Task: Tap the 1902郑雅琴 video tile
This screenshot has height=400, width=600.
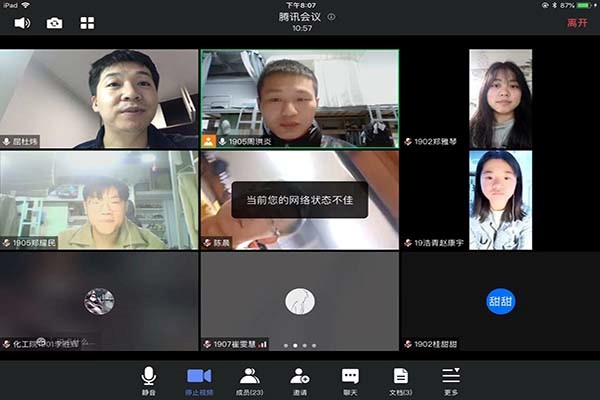Action: (x=499, y=98)
